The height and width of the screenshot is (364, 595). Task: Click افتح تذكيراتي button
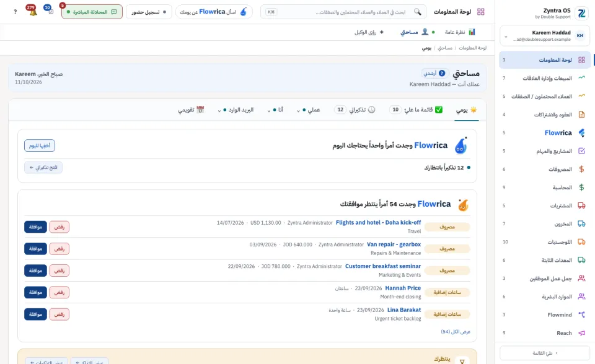tap(43, 168)
